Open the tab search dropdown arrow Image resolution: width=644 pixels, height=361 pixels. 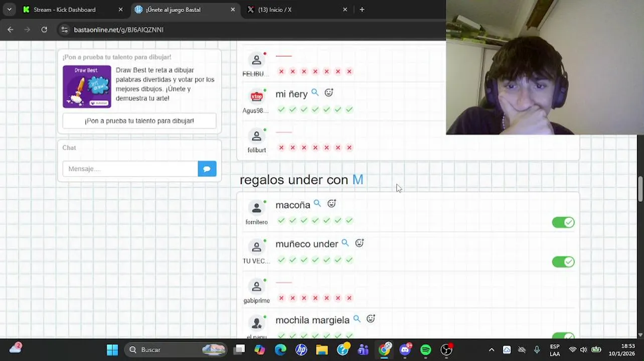coord(9,10)
